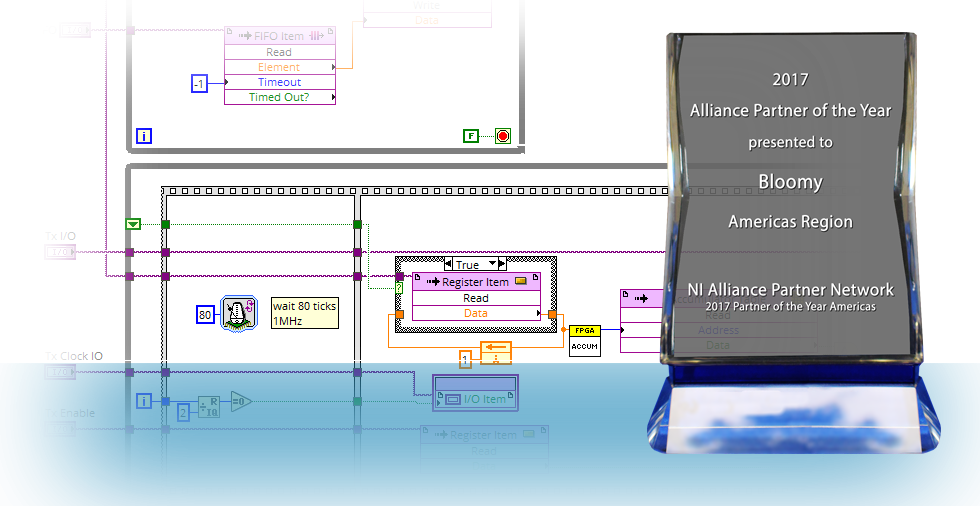Click 'Americas Region' on the trophy
The width and height of the screenshot is (980, 506).
[791, 222]
